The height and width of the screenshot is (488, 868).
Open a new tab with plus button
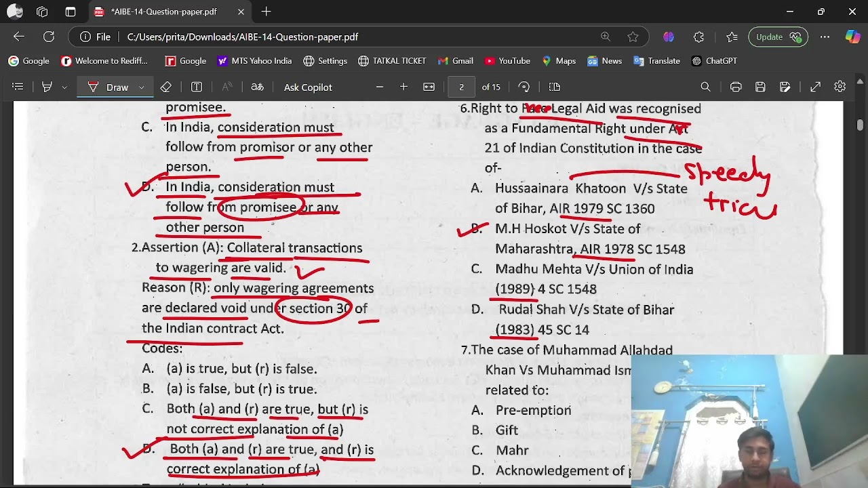pos(266,12)
